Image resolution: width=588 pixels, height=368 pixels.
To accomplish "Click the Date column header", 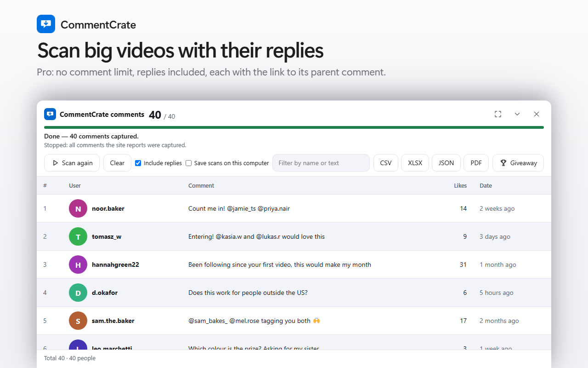I will [486, 186].
